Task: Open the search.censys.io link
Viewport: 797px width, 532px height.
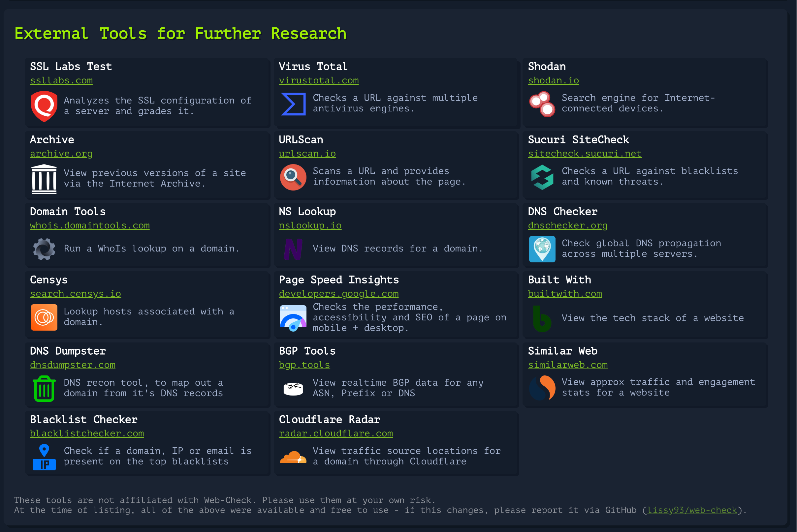Action: click(76, 294)
